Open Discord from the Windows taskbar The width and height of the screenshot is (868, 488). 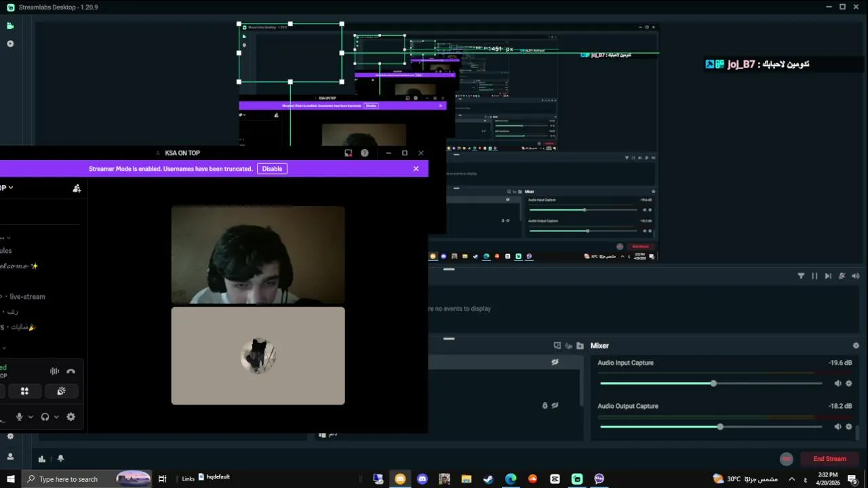pyautogui.click(x=422, y=479)
